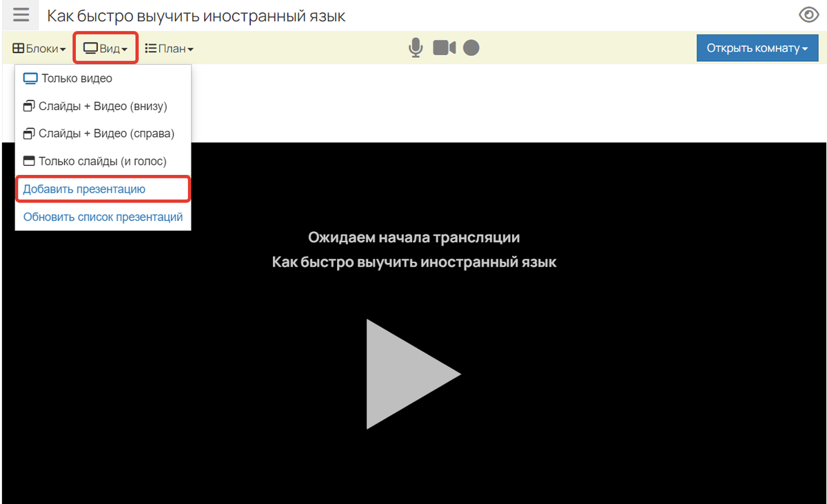This screenshot has width=827, height=504.
Task: Toggle the video camera icon
Action: (x=444, y=48)
